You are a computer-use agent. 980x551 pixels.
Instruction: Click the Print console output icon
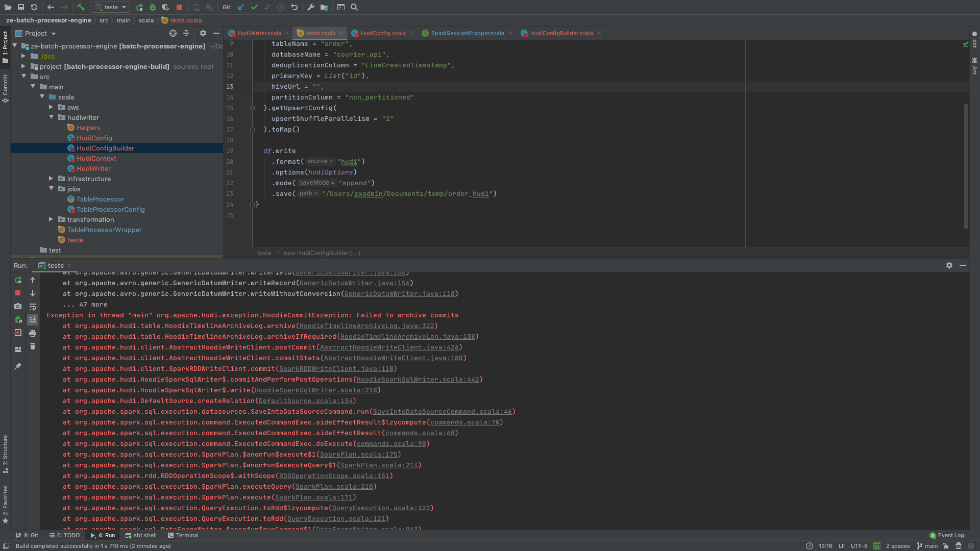[33, 333]
